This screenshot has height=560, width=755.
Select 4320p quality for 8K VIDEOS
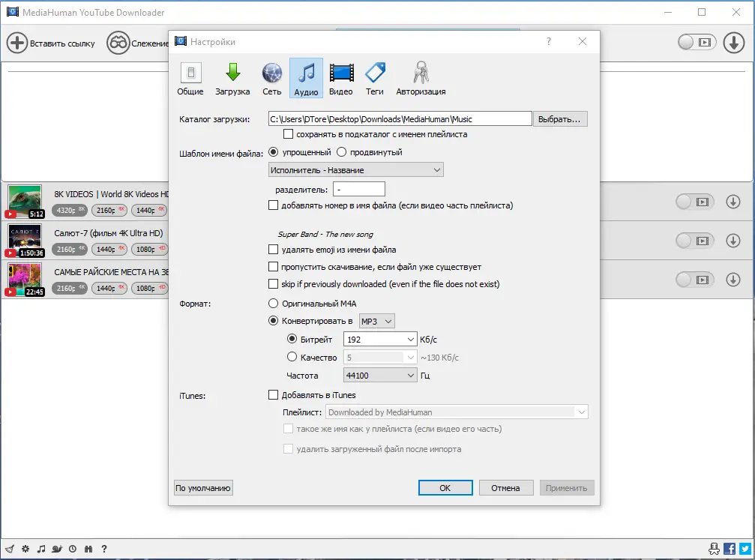point(70,210)
